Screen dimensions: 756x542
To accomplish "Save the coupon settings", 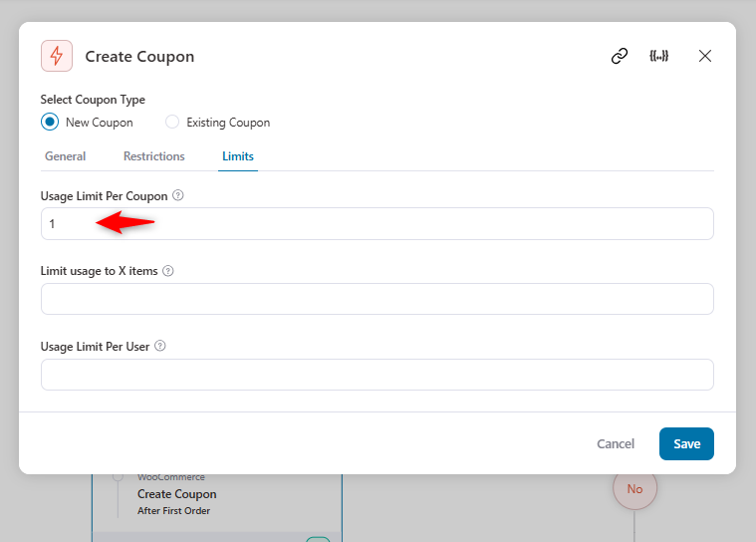I will [686, 443].
